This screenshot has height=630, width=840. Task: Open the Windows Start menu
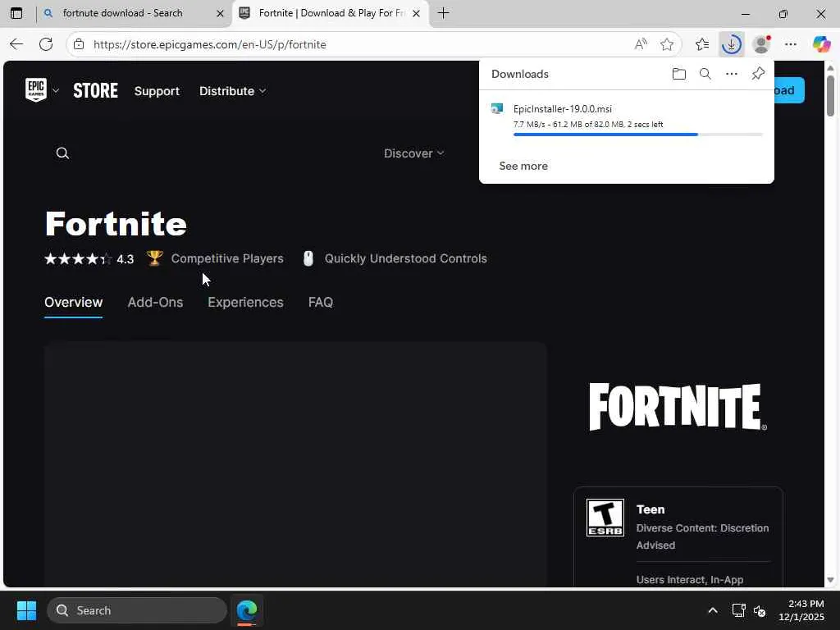pyautogui.click(x=26, y=610)
